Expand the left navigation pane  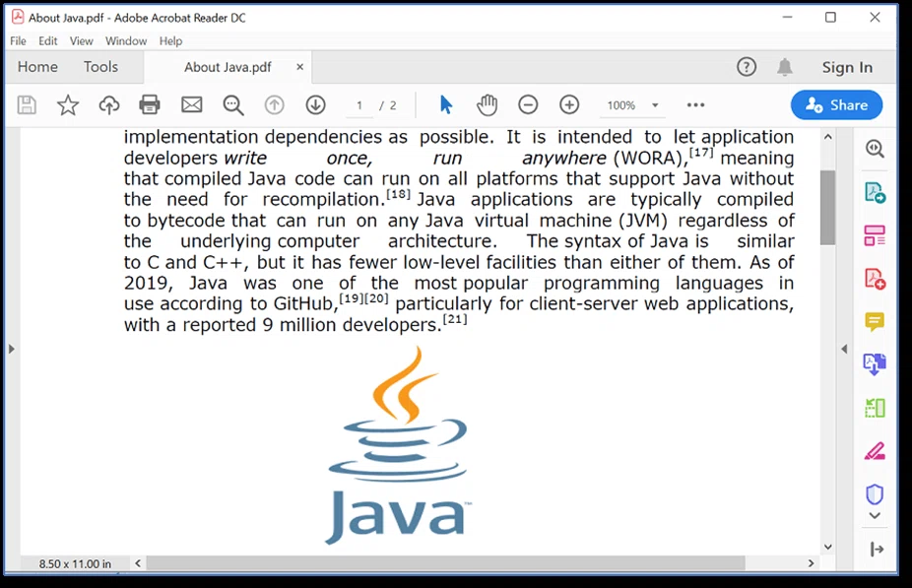[x=11, y=349]
